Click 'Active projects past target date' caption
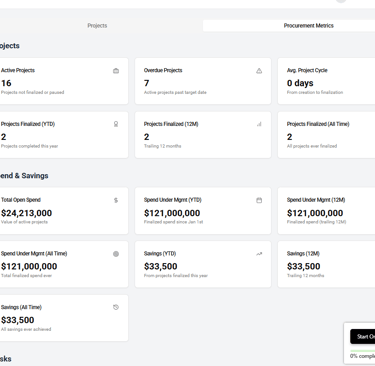The width and height of the screenshot is (375, 366). pos(175,92)
